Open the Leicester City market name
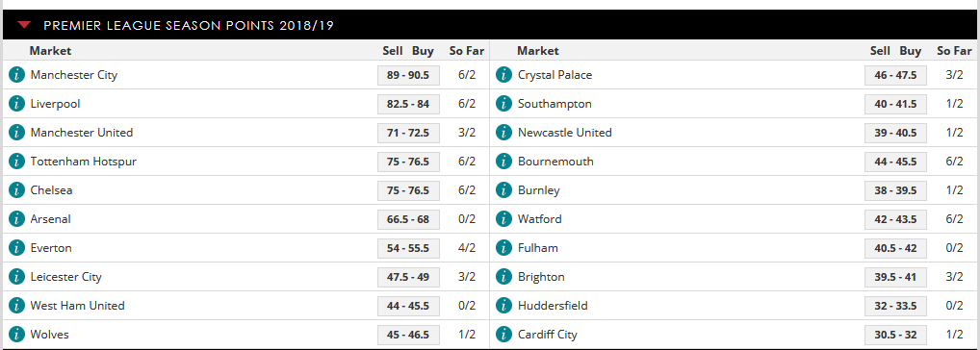This screenshot has height=350, width=980. [66, 277]
